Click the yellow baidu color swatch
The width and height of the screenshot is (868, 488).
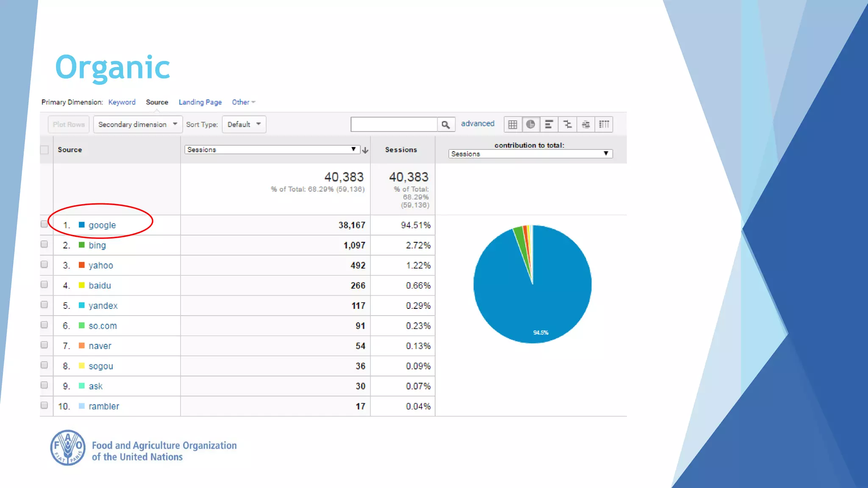tap(82, 285)
